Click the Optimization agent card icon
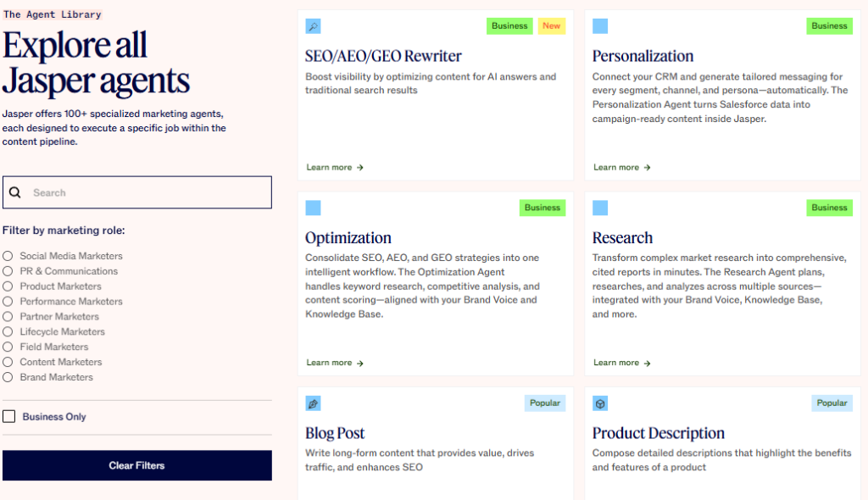The image size is (868, 500). (x=313, y=208)
